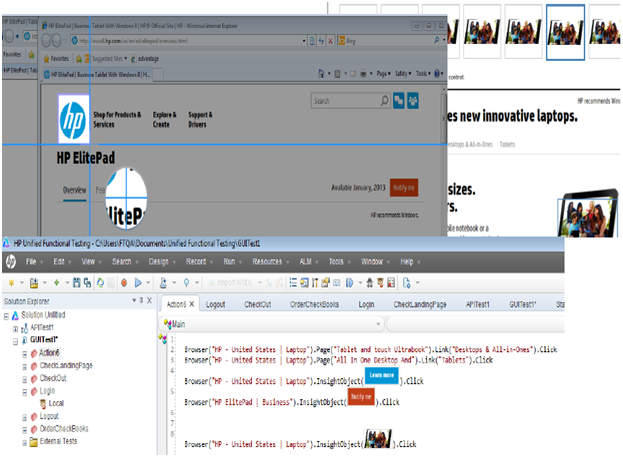
Task: Click the Save All icon in UFT toolbar
Action: (87, 282)
